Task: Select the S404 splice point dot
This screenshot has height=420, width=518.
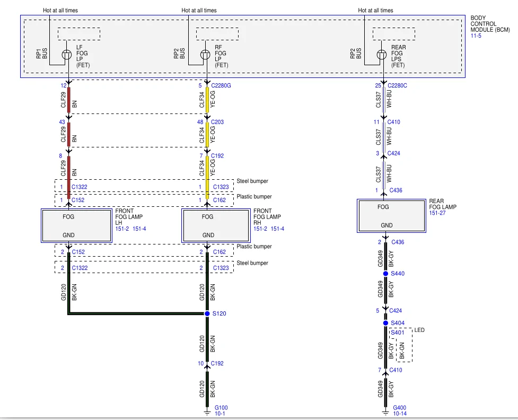Action: pos(385,323)
